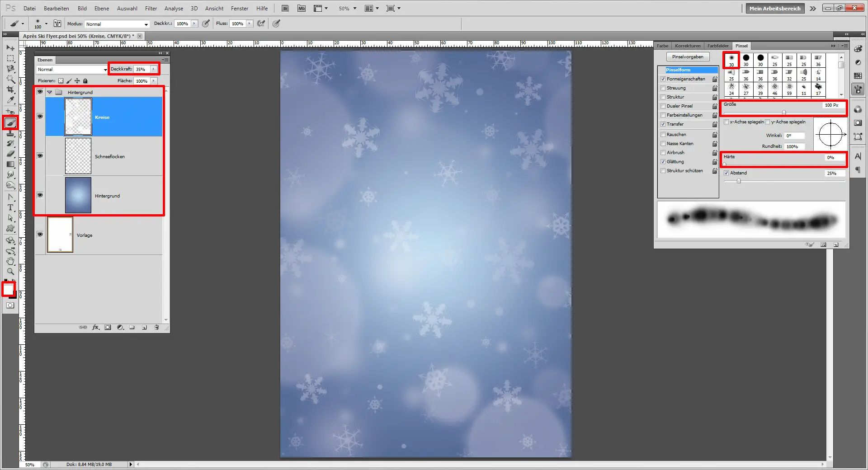The image size is (868, 470).
Task: Open the Filter menu
Action: pos(151,8)
